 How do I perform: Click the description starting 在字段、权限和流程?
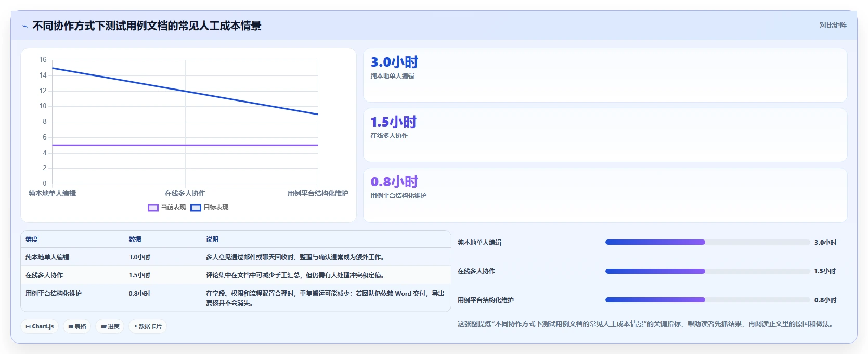tap(325, 298)
